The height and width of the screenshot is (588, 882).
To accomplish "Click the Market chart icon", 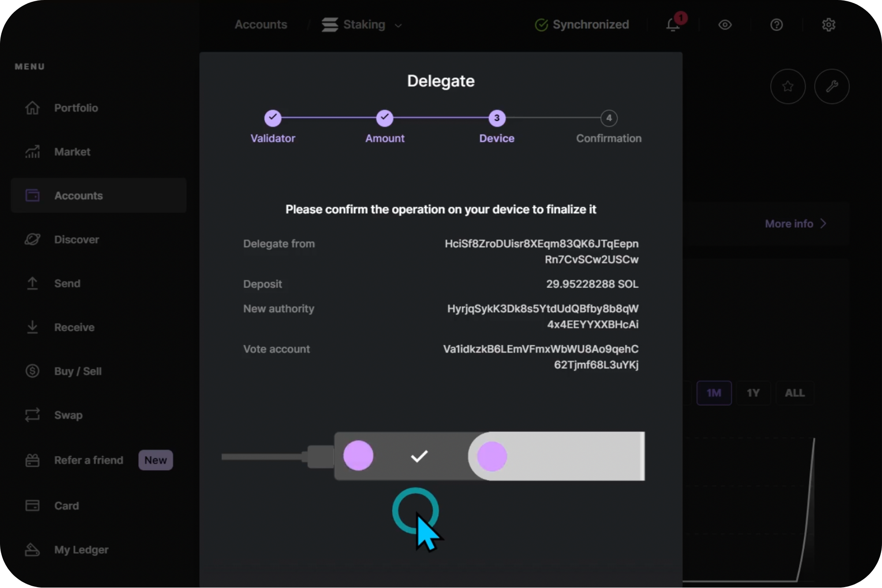I will pos(32,152).
